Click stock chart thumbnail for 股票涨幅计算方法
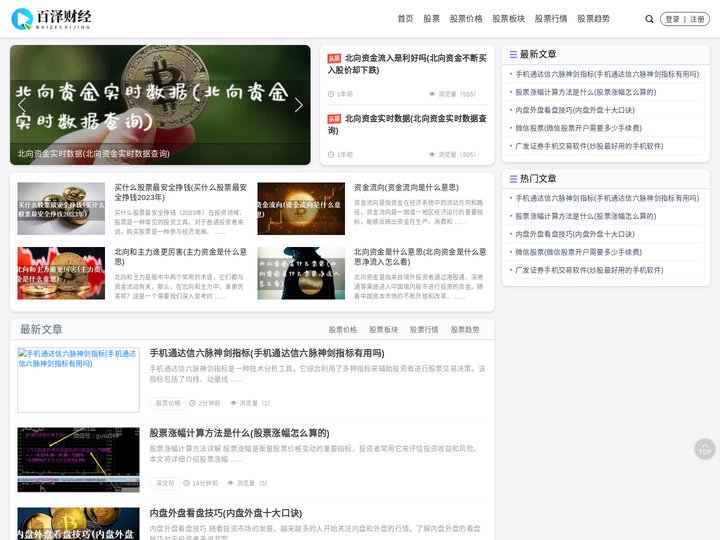720x540 pixels. 79,460
